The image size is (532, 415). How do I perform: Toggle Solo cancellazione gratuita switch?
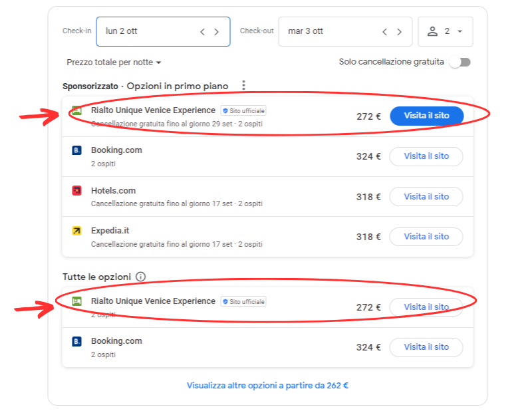click(461, 62)
